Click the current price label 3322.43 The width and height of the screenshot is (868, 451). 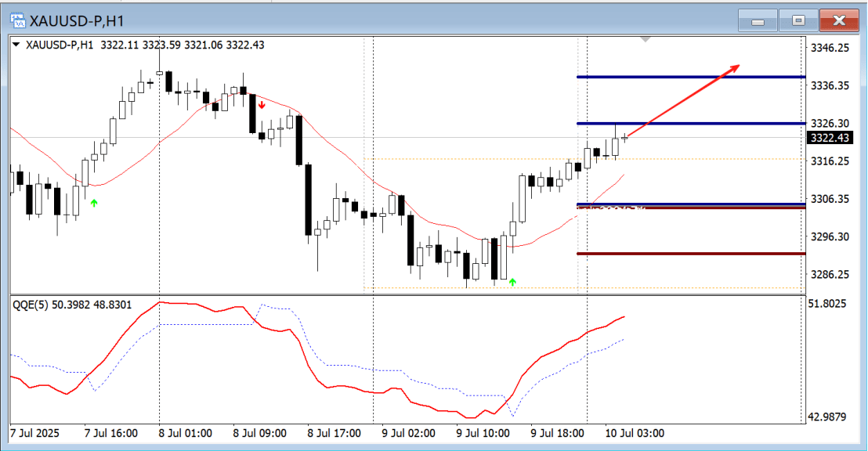coord(829,139)
